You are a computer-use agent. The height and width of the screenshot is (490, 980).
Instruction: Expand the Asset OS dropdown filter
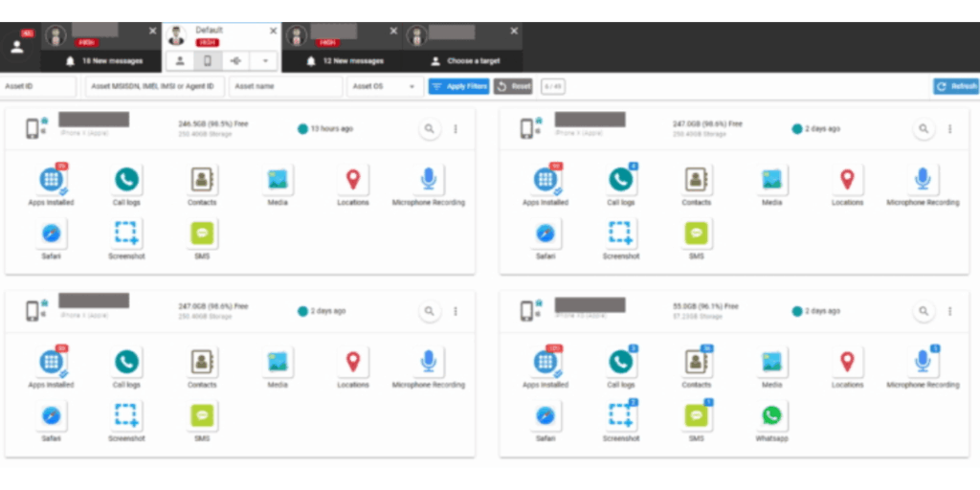tap(385, 86)
